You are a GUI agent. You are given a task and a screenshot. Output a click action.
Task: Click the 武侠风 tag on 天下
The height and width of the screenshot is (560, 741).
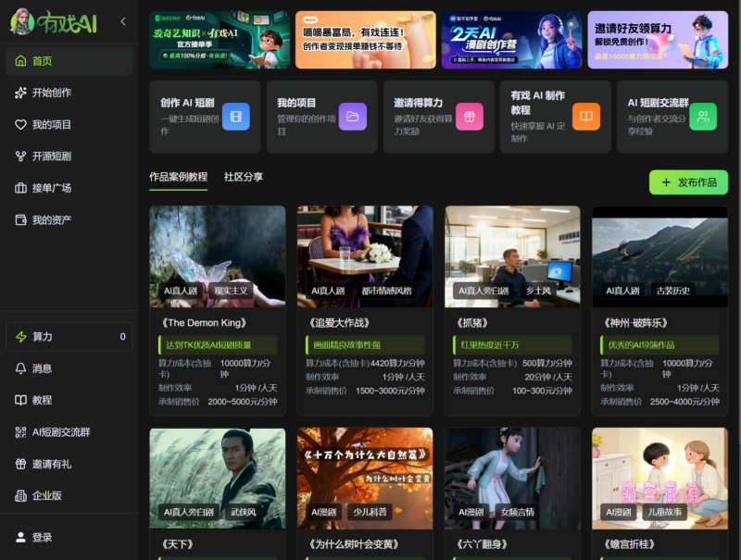244,512
